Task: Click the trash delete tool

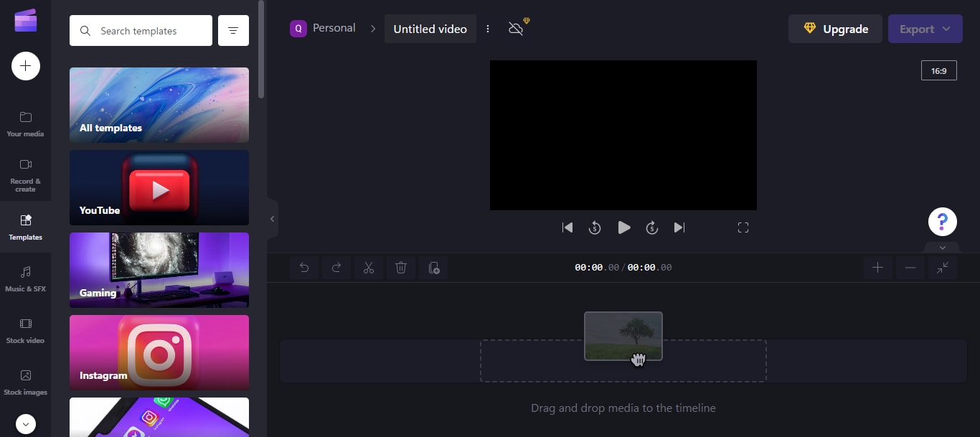Action: click(401, 268)
